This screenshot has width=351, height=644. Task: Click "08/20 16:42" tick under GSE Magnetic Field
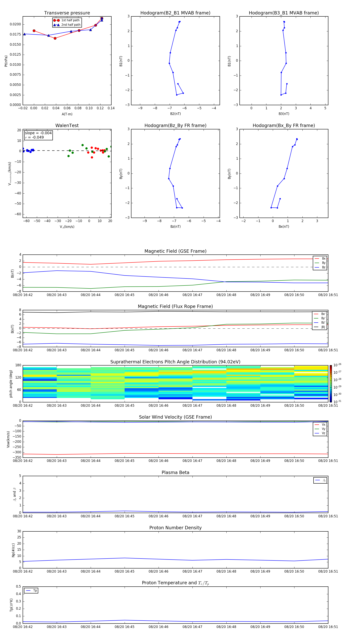pyautogui.click(x=23, y=295)
